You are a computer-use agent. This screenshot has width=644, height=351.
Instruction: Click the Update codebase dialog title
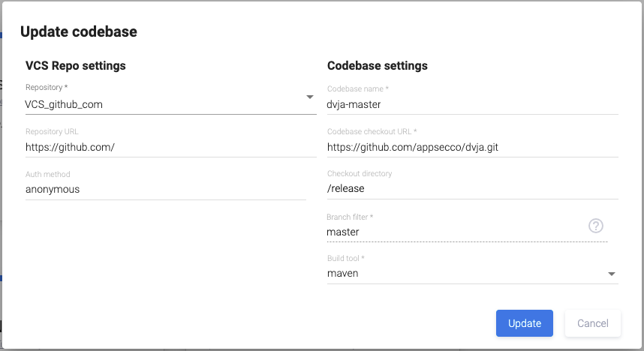[x=79, y=31]
